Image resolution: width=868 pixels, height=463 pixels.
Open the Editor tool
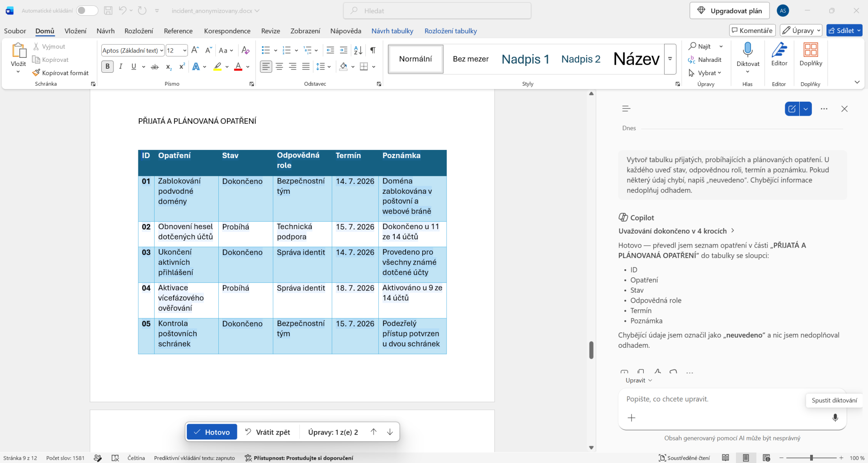(779, 54)
